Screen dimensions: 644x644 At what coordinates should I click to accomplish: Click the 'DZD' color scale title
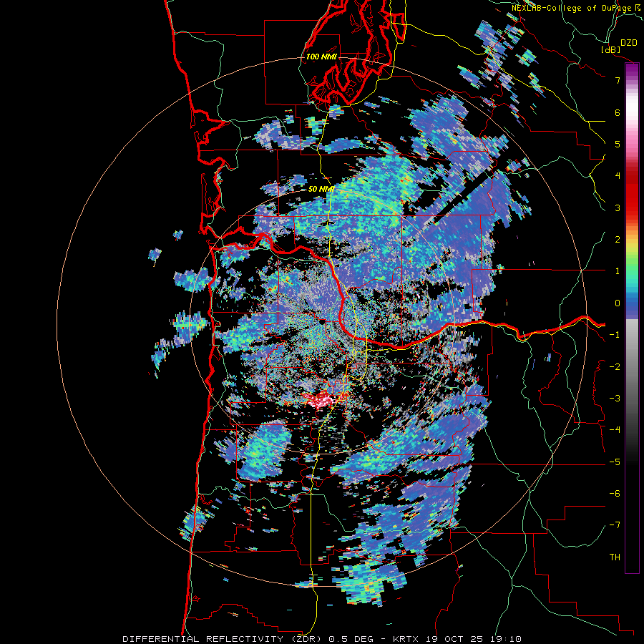click(x=629, y=43)
